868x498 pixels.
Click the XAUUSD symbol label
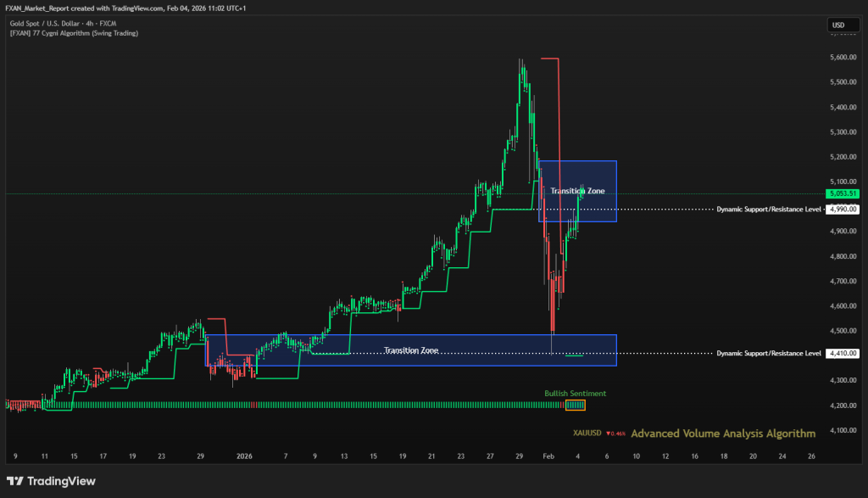(x=587, y=434)
